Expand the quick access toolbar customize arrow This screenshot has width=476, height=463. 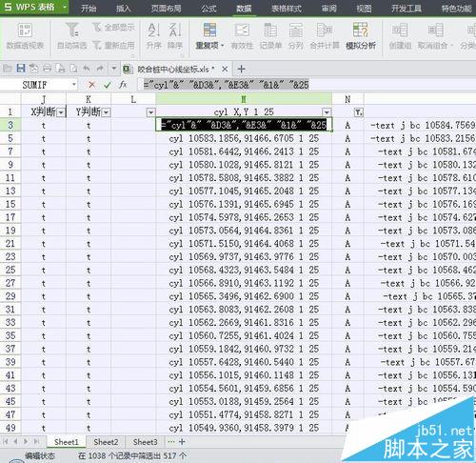pyautogui.click(x=113, y=69)
